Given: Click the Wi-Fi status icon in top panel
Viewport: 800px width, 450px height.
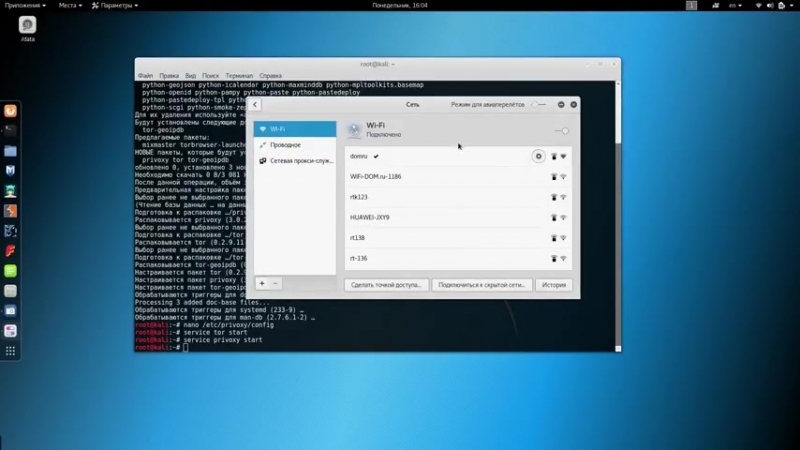Looking at the screenshot, I should point(759,5).
